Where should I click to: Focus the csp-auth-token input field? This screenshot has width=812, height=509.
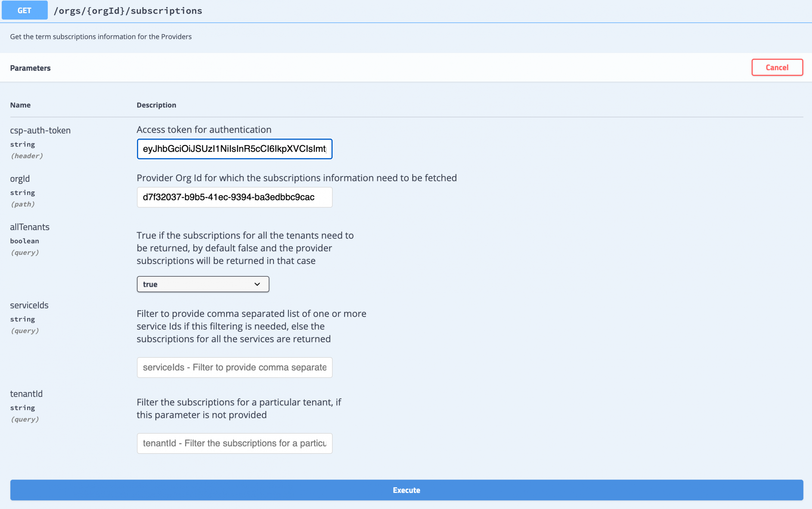click(x=234, y=149)
